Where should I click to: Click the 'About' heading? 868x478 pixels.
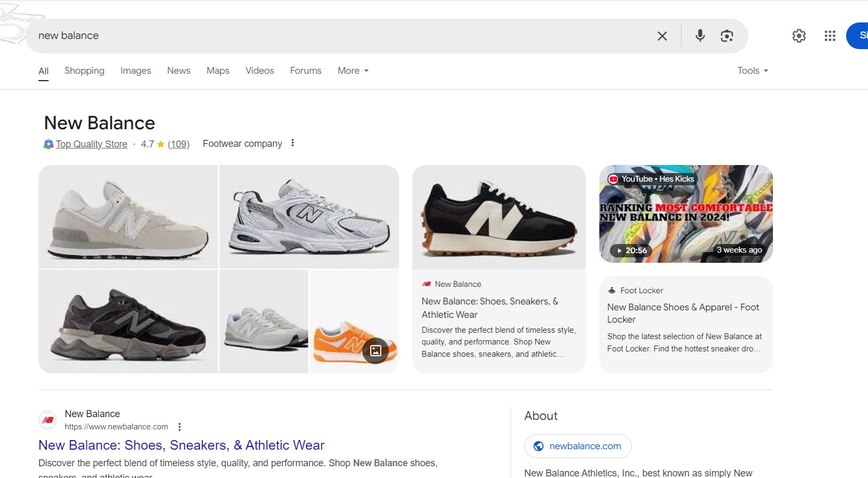coord(541,416)
